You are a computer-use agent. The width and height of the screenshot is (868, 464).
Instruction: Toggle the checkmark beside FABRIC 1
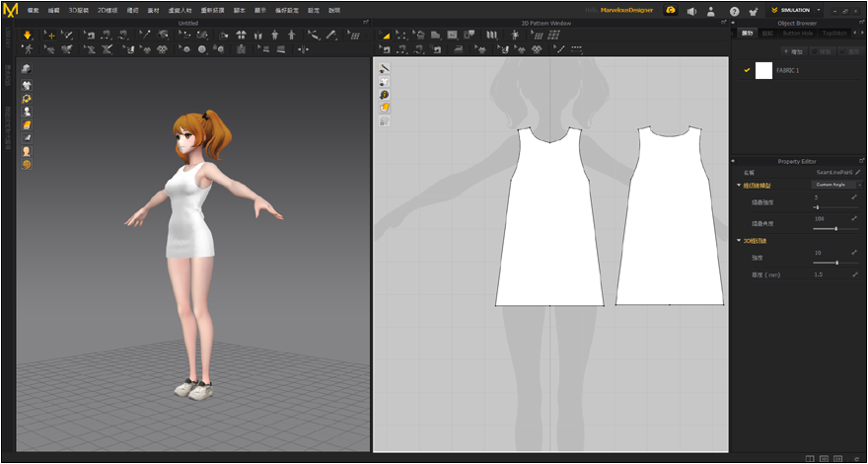click(747, 70)
